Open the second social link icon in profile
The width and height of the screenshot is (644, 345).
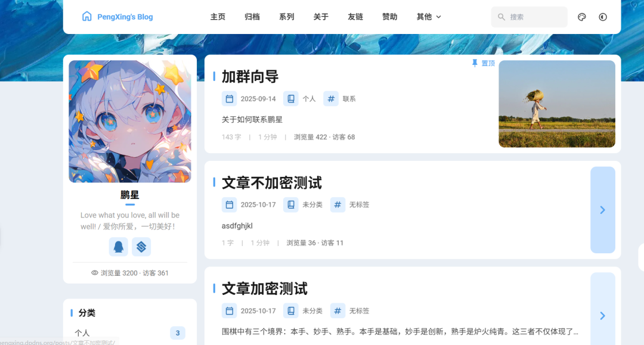click(141, 247)
